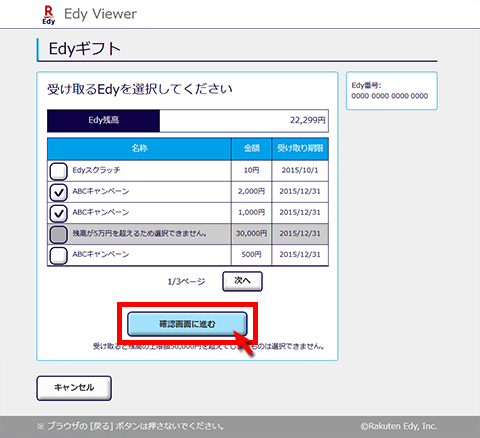The width and height of the screenshot is (480, 438).
Task: Click the ©Rakuten Edy, Inc. footer text
Action: click(x=399, y=426)
